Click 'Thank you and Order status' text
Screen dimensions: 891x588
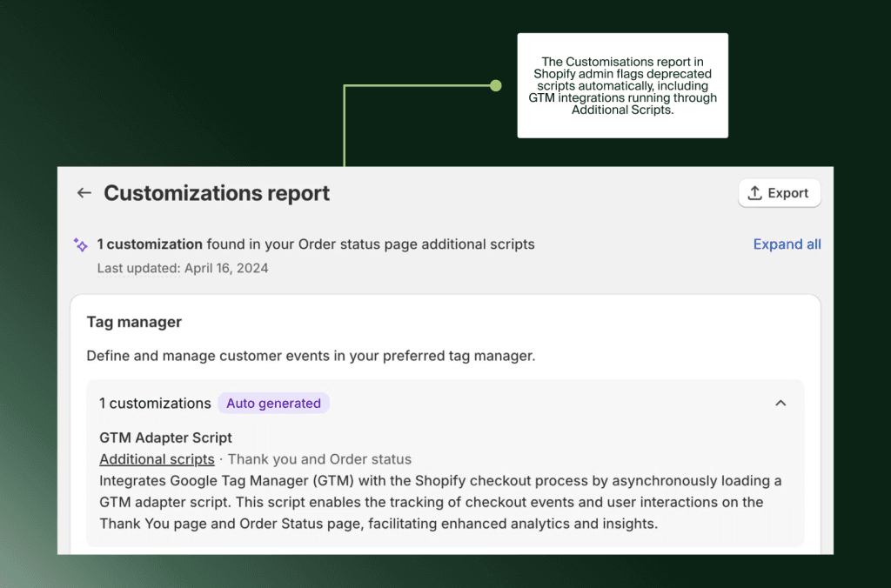pyautogui.click(x=319, y=459)
